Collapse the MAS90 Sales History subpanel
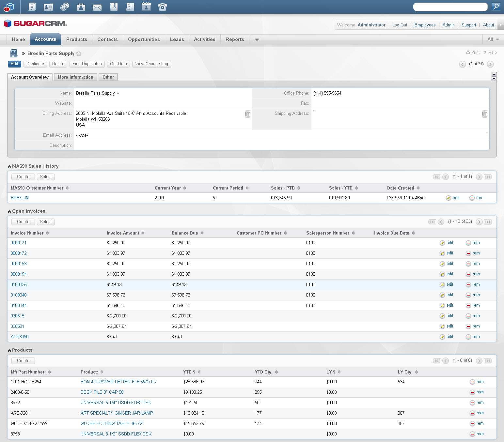Image resolution: width=504 pixels, height=442 pixels. click(x=9, y=166)
